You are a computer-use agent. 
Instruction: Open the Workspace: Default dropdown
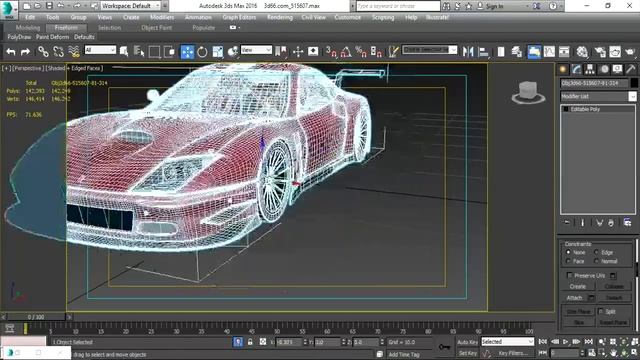(x=130, y=6)
